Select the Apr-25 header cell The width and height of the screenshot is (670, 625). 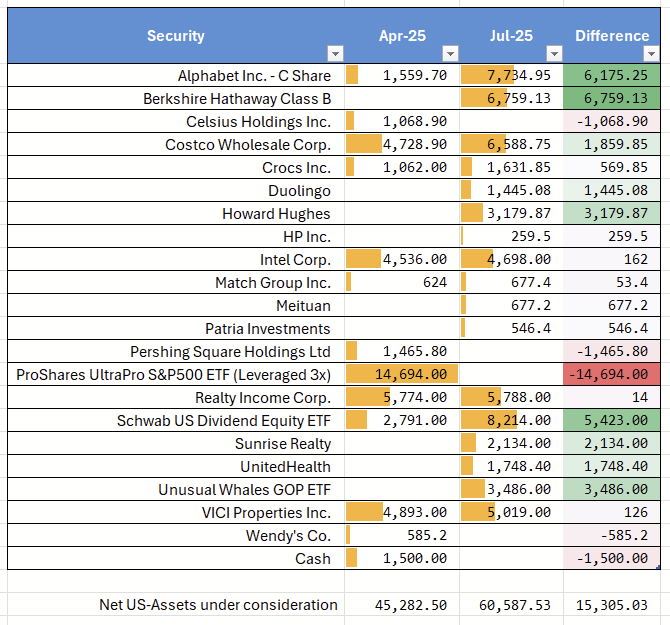pos(402,36)
